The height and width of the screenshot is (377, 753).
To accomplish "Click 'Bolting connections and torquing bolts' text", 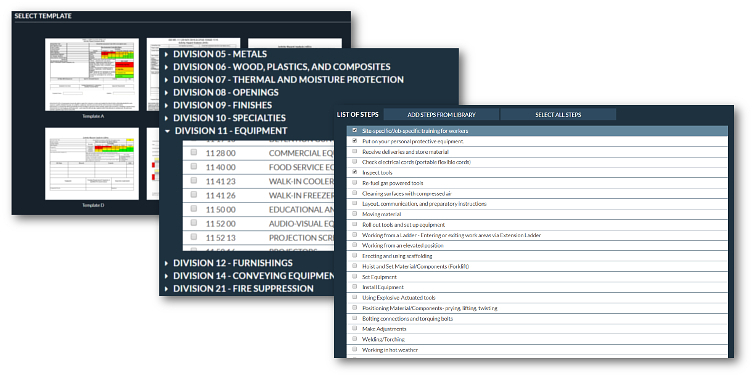I will [x=407, y=319].
